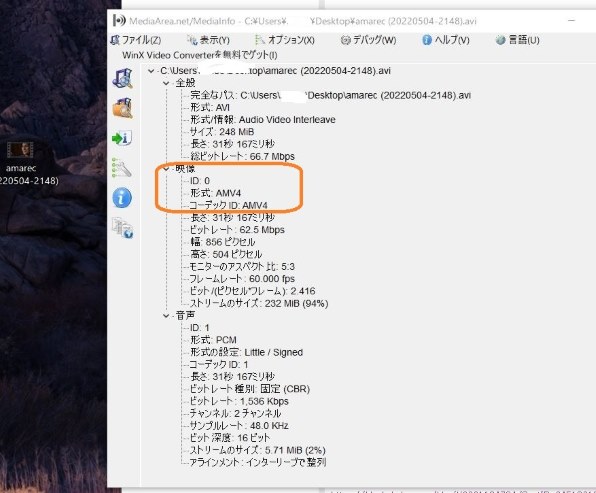
Task: Click the export green arrow sidebar icon
Action: tap(122, 138)
